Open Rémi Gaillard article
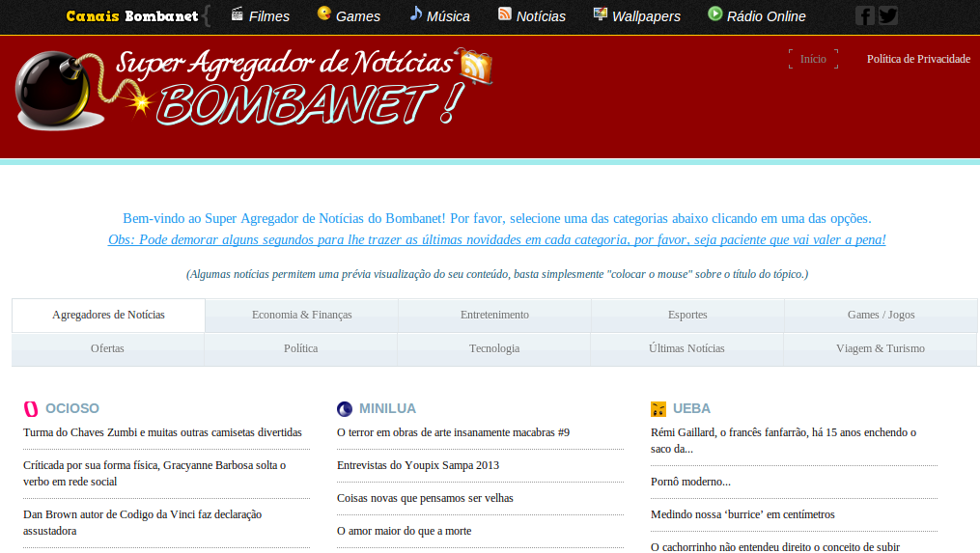 pyautogui.click(x=783, y=440)
